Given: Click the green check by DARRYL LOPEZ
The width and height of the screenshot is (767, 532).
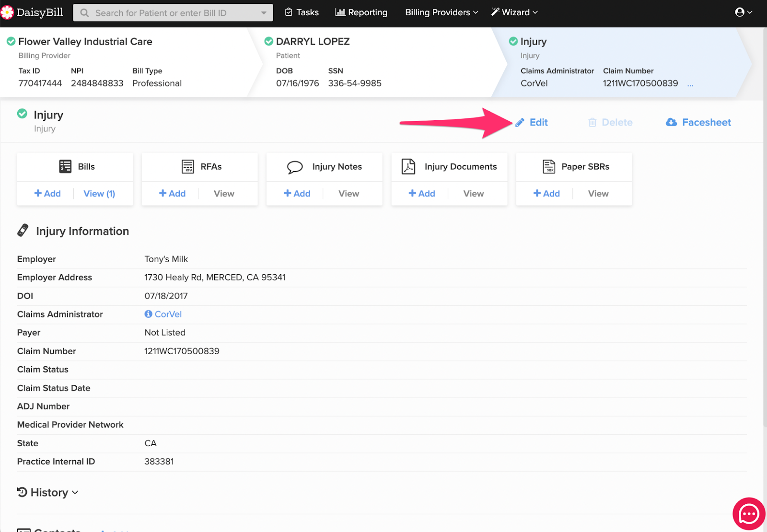Looking at the screenshot, I should pyautogui.click(x=269, y=42).
